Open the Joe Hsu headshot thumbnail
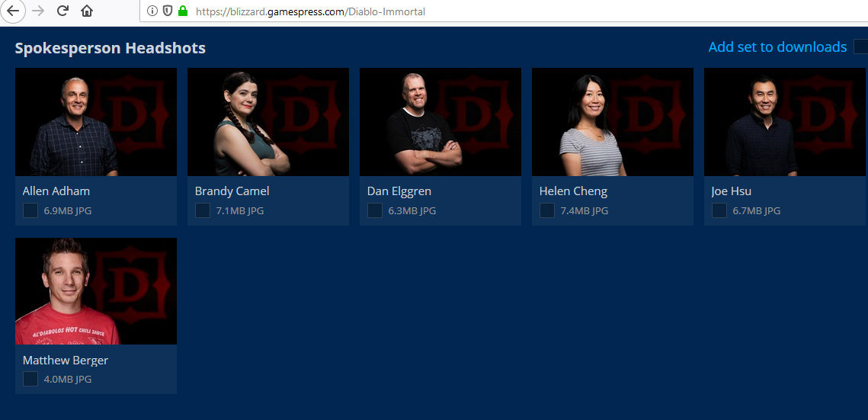The height and width of the screenshot is (420, 868). tap(784, 122)
